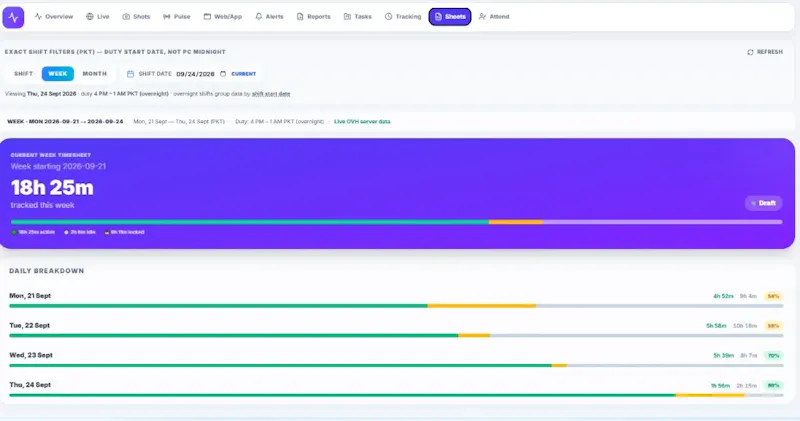Open the Overview tab
Screen dimensions: 800x421
tap(54, 17)
